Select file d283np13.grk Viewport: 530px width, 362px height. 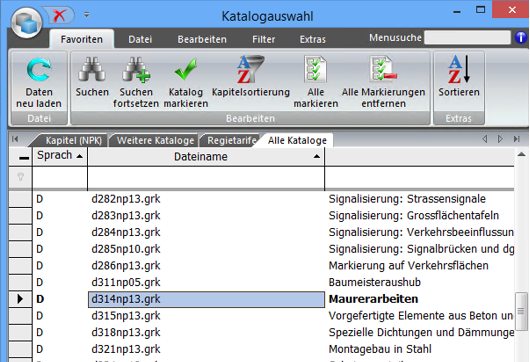point(126,216)
